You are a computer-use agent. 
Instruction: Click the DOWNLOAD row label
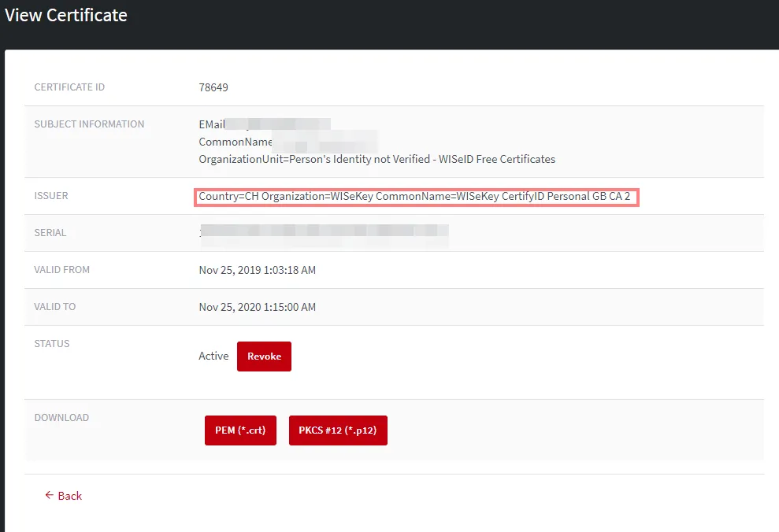click(61, 417)
